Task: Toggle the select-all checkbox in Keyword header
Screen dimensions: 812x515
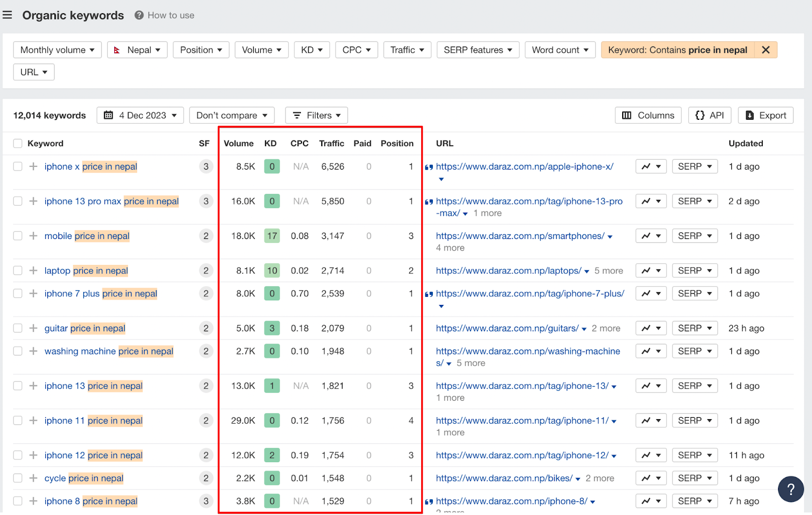Action: (x=18, y=144)
